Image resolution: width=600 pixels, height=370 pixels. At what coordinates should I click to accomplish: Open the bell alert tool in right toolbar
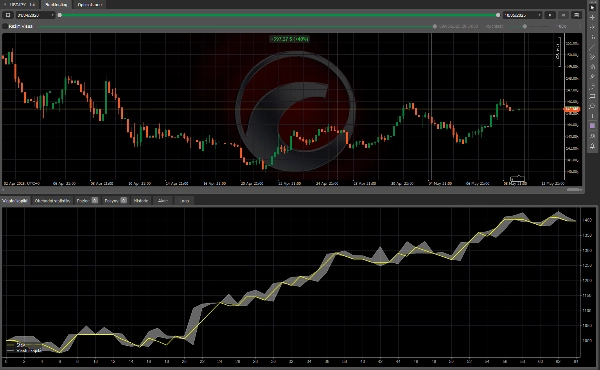pyautogui.click(x=592, y=146)
